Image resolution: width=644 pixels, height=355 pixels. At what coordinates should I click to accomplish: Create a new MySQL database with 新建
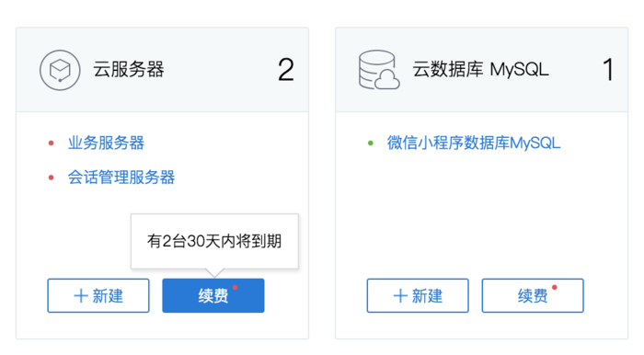[x=418, y=295]
